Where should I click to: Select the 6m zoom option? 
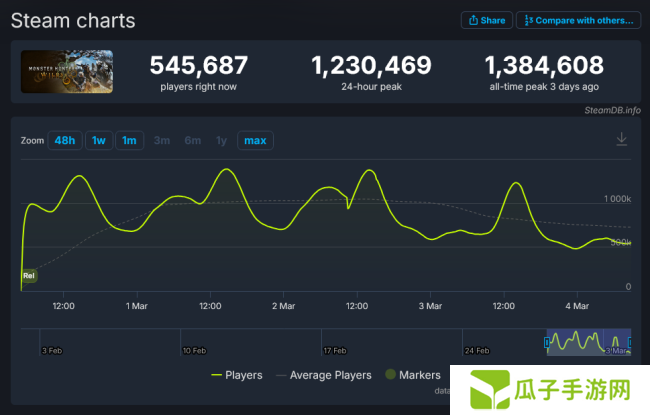pos(193,141)
